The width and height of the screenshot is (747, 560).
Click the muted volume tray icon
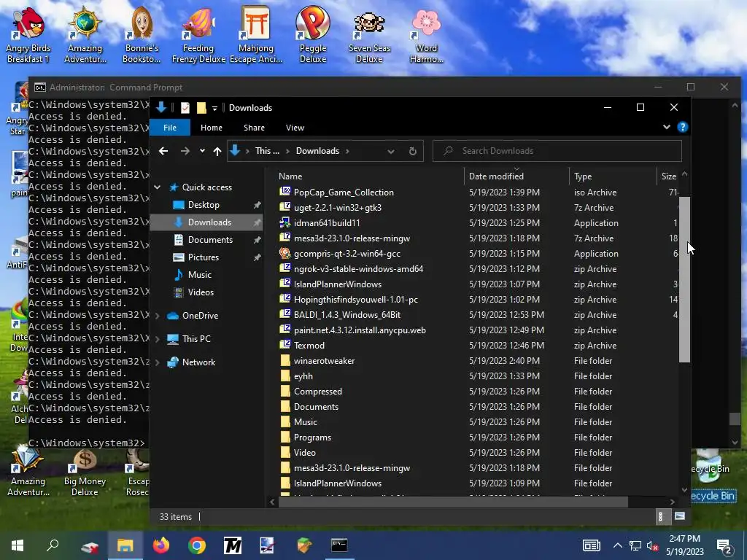(653, 545)
